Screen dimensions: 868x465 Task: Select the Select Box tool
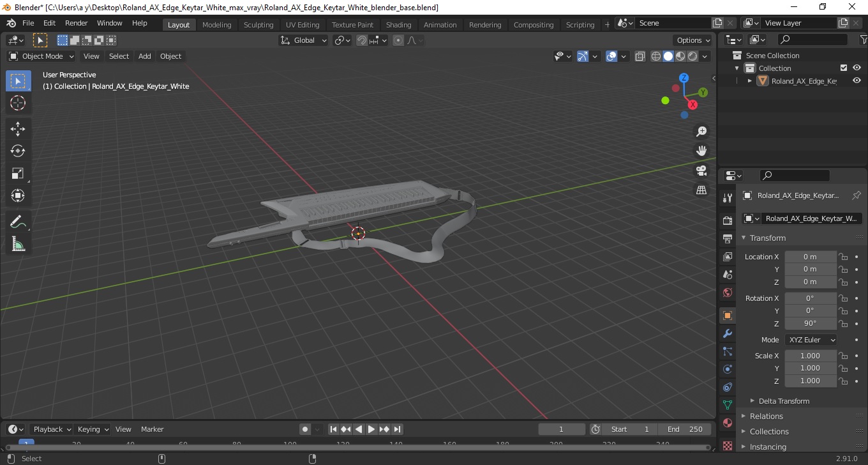tap(18, 81)
